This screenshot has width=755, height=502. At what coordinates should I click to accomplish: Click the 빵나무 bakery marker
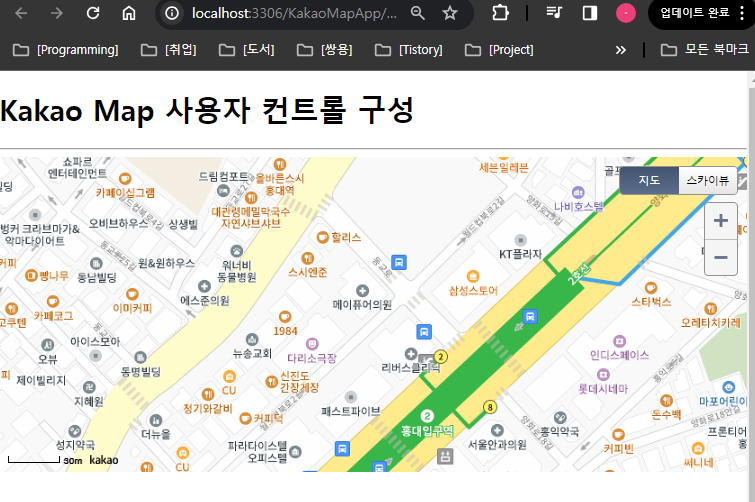tap(31, 276)
